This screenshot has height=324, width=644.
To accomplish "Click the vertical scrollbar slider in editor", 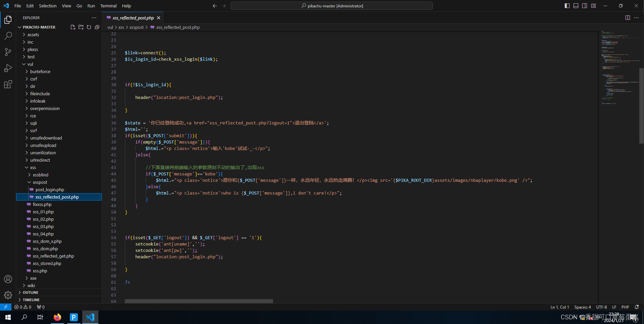I will click(641, 106).
